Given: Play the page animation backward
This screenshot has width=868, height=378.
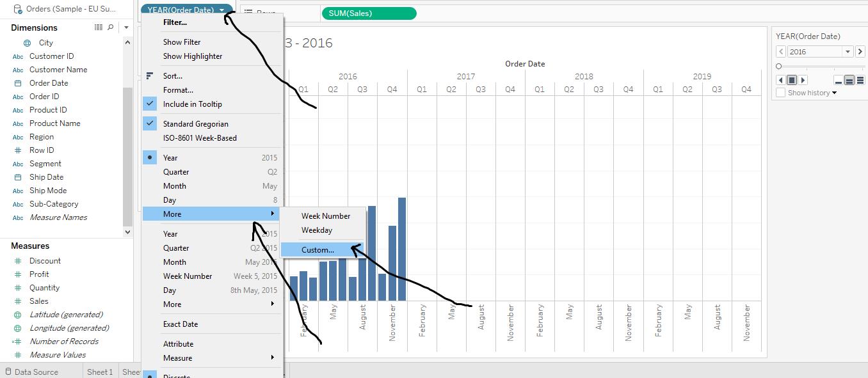Looking at the screenshot, I should point(780,80).
